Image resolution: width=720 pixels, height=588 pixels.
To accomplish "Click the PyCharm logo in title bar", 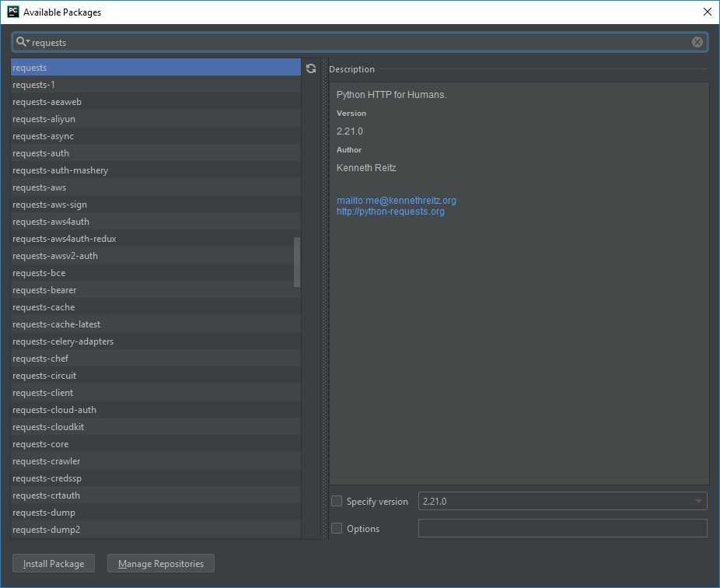I will (x=12, y=12).
